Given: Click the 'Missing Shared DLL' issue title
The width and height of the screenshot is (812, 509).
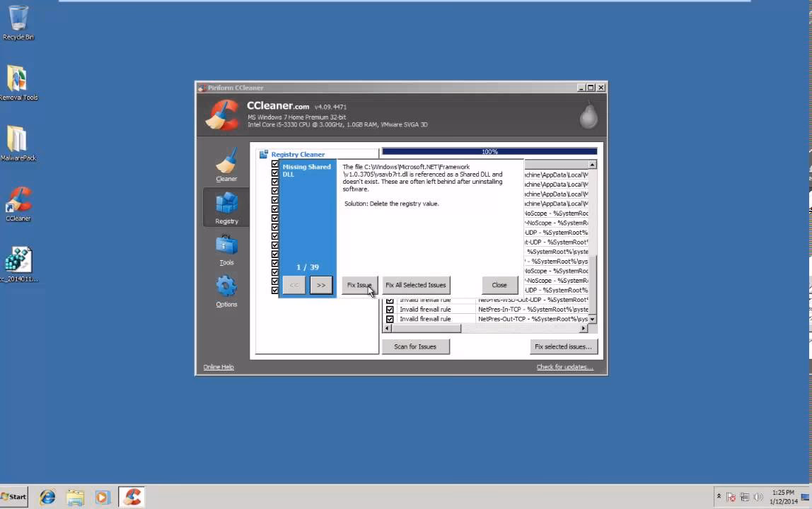Looking at the screenshot, I should (306, 170).
